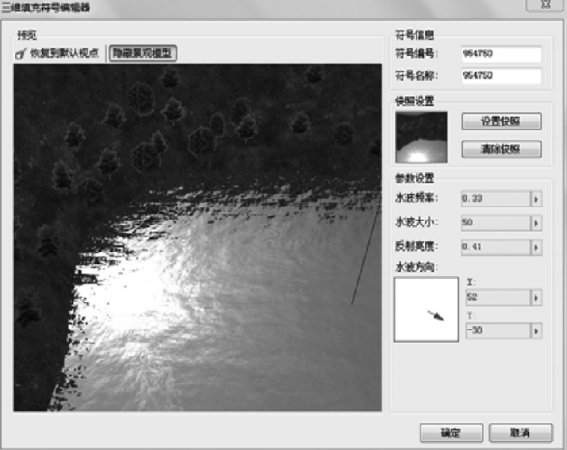This screenshot has height=450, width=567.
Task: Click the 反射亮度 value field showing 0.41
Action: click(496, 247)
